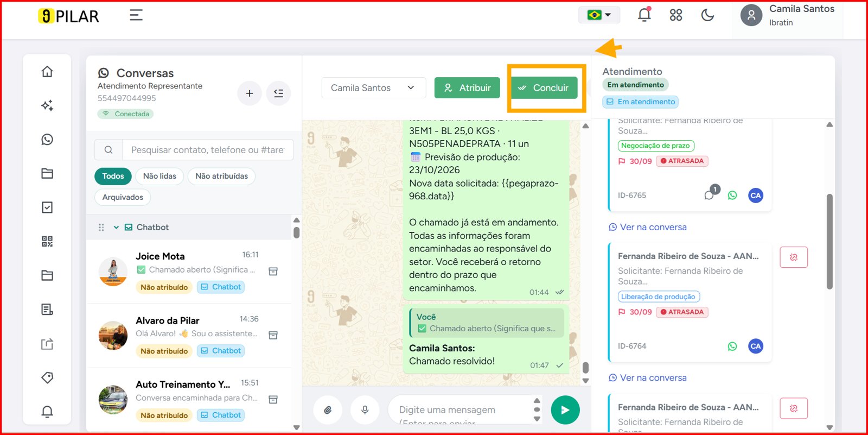Select the Não atribuídas filter tab
This screenshot has height=435, width=868.
pyautogui.click(x=221, y=176)
